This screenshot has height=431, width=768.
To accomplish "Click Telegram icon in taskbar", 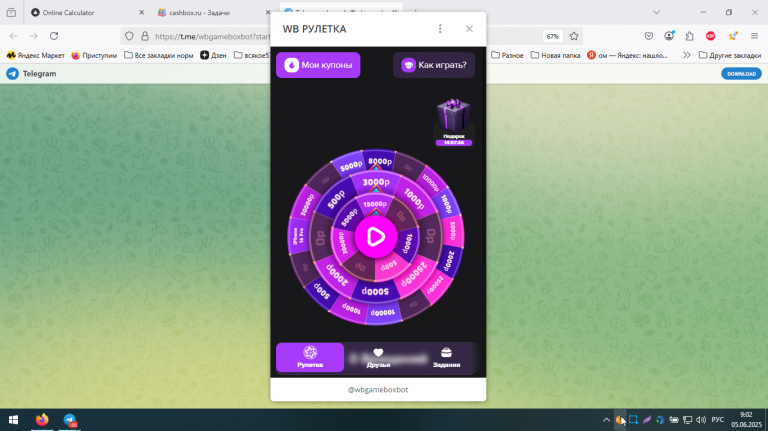I will click(70, 420).
